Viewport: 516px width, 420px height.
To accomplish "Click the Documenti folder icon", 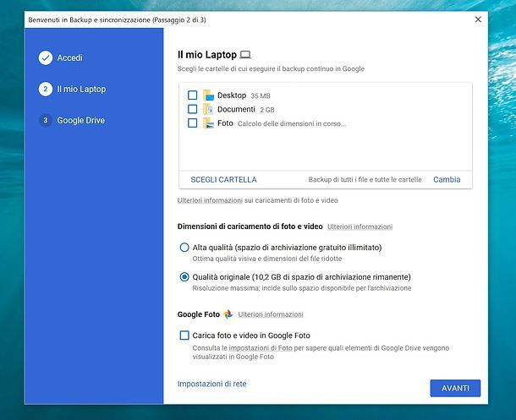I will click(208, 109).
